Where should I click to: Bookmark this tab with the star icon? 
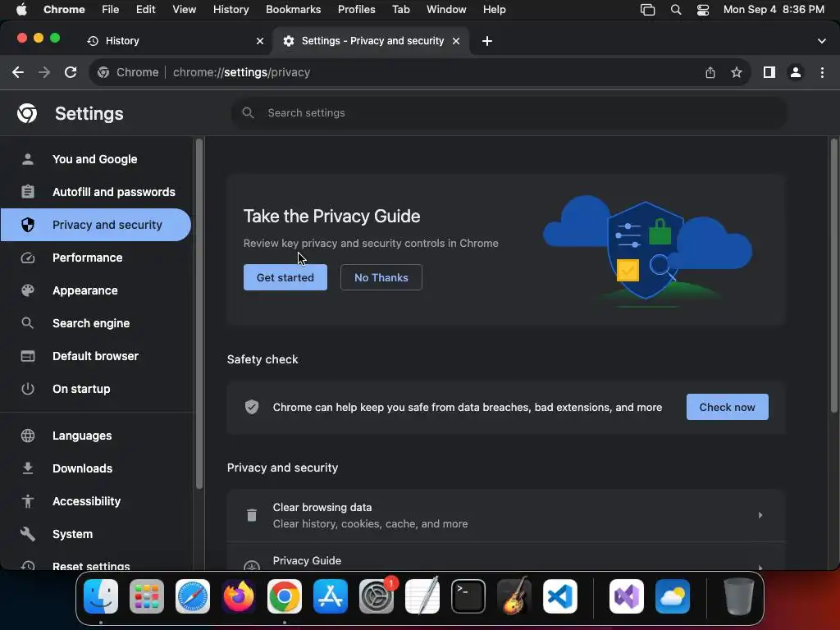point(737,72)
